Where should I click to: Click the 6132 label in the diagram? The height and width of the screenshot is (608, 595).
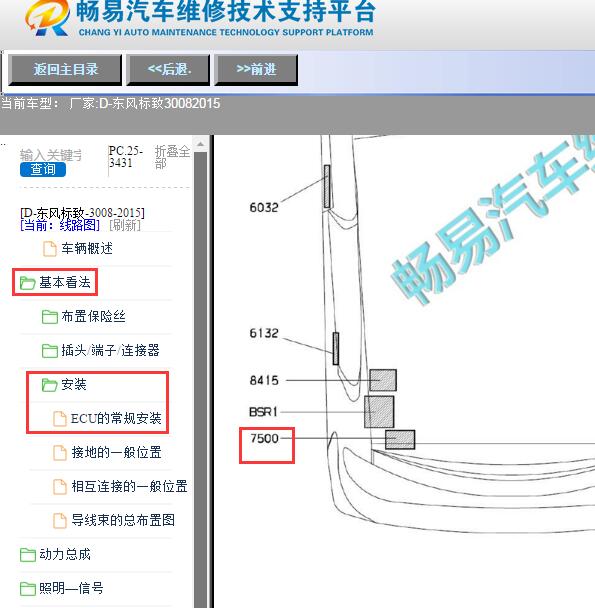tap(264, 333)
